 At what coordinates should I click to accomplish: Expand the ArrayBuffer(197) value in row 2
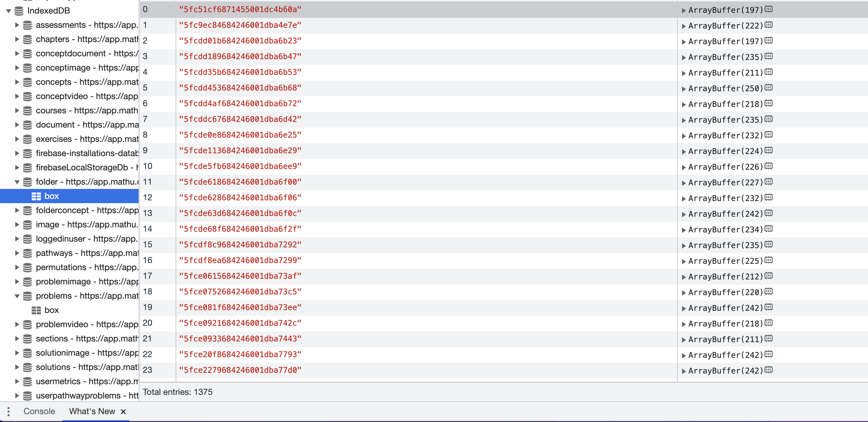click(684, 42)
